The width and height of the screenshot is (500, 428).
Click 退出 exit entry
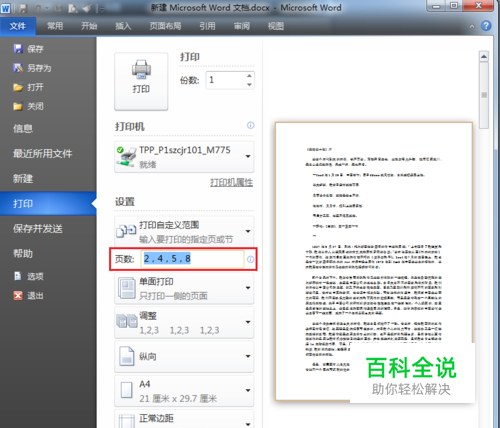(x=29, y=295)
